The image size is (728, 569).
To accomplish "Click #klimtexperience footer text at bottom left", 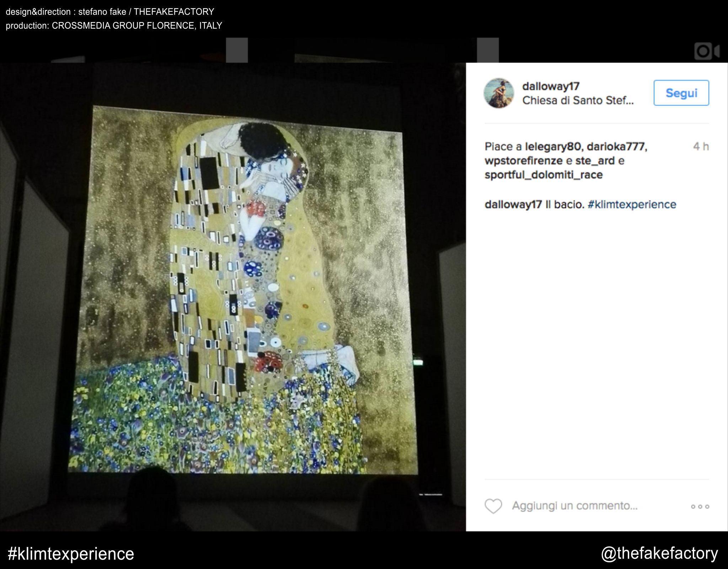I will click(x=71, y=554).
